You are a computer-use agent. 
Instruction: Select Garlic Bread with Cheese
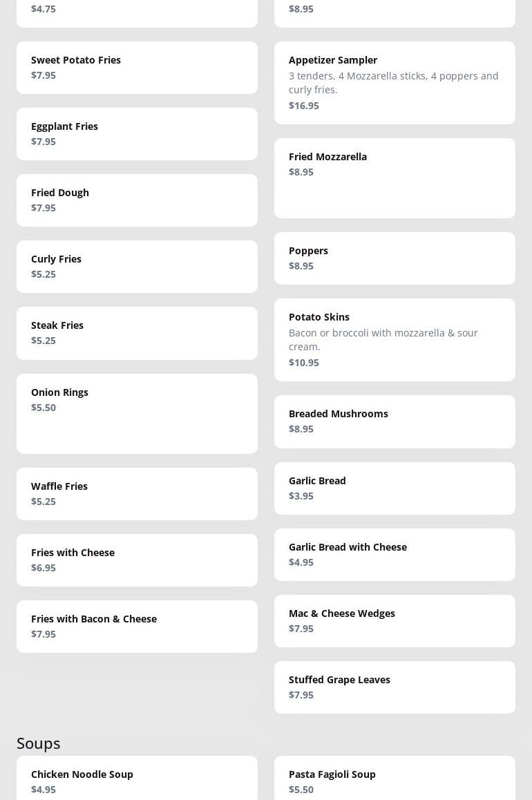click(395, 554)
